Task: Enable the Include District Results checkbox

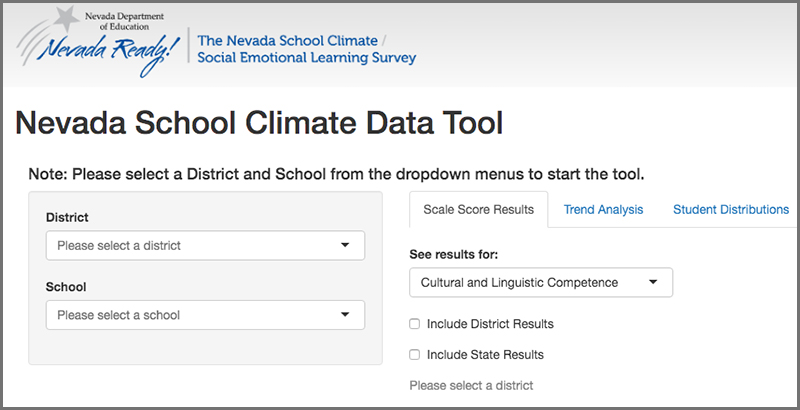Action: (x=415, y=324)
